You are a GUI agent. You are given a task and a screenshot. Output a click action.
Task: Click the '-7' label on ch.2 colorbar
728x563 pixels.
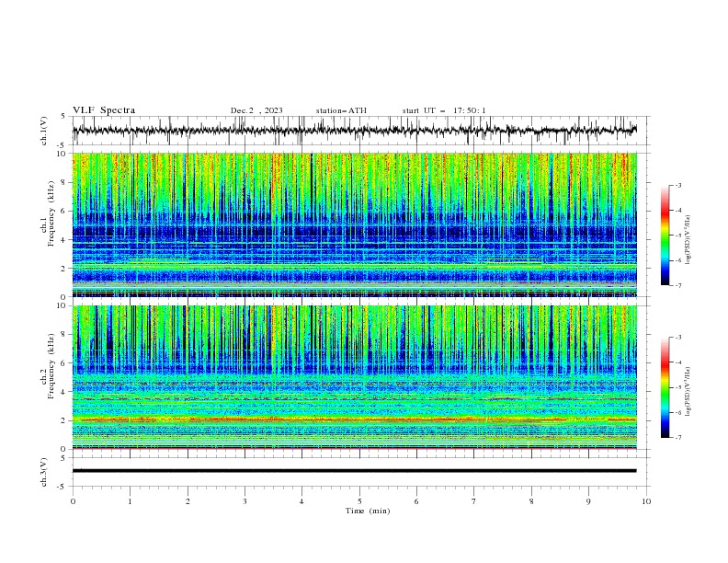[677, 438]
